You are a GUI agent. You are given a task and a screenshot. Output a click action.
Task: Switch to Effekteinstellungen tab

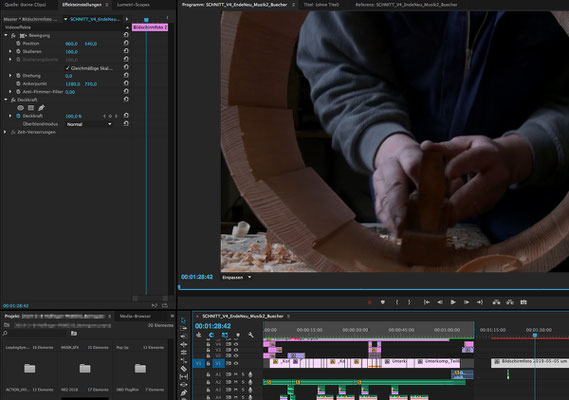(82, 5)
